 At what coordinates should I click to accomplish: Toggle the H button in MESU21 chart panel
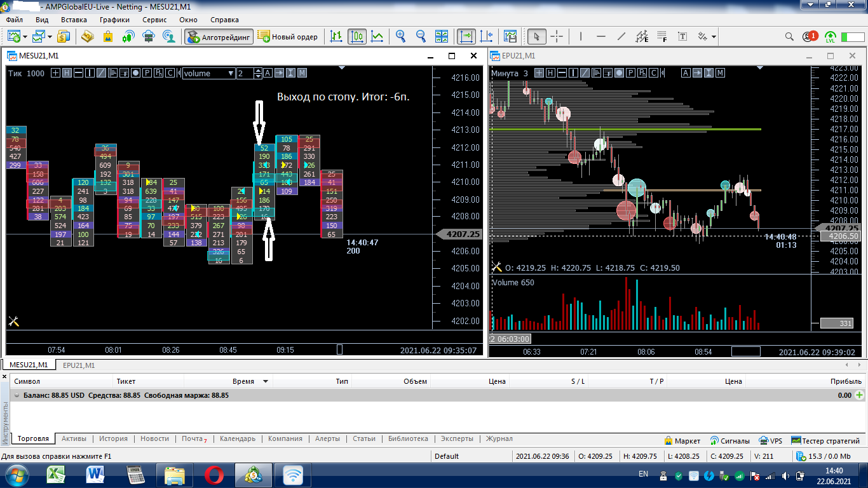67,73
